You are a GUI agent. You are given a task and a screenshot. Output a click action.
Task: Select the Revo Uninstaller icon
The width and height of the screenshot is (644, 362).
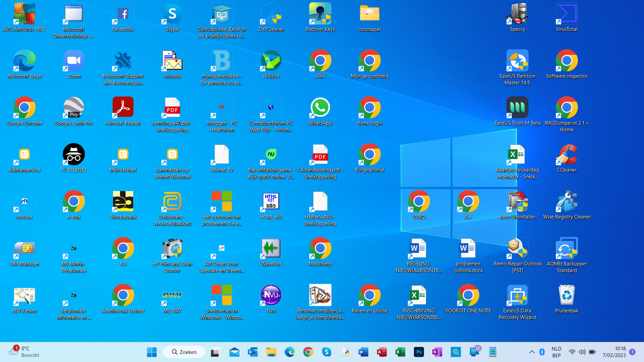pos(517,205)
